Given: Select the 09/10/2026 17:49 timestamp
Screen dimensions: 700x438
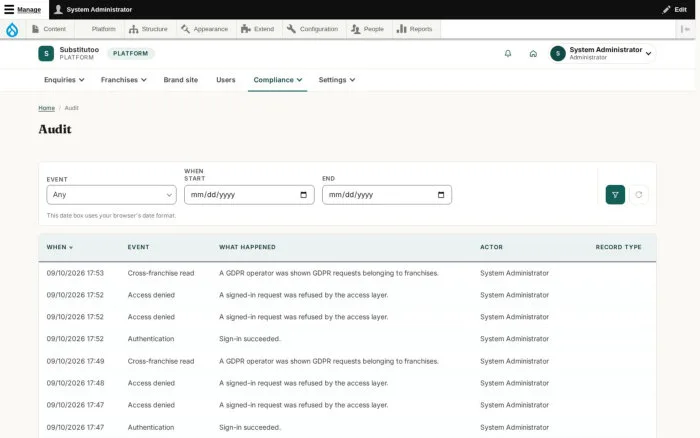Looking at the screenshot, I should (x=75, y=361).
